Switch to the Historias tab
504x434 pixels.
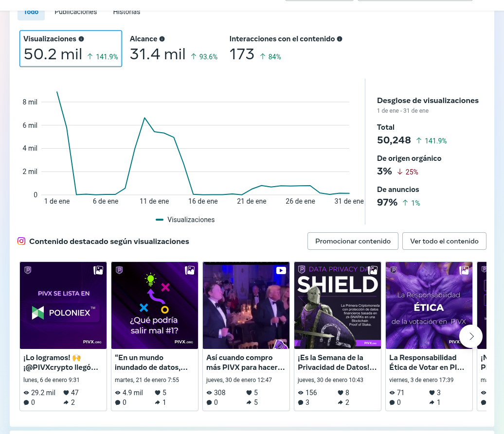click(126, 12)
